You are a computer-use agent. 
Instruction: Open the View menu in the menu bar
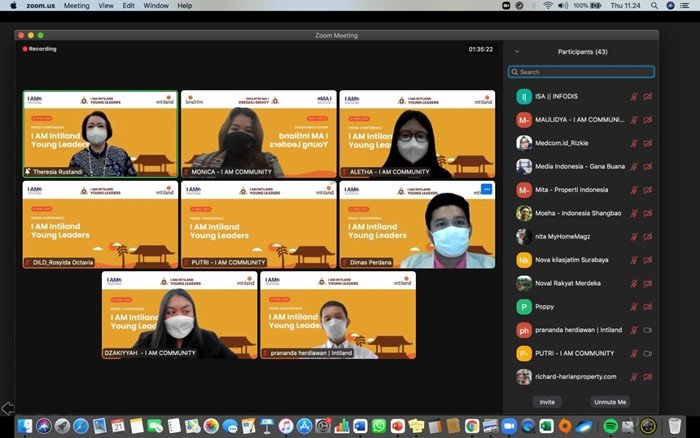click(107, 5)
